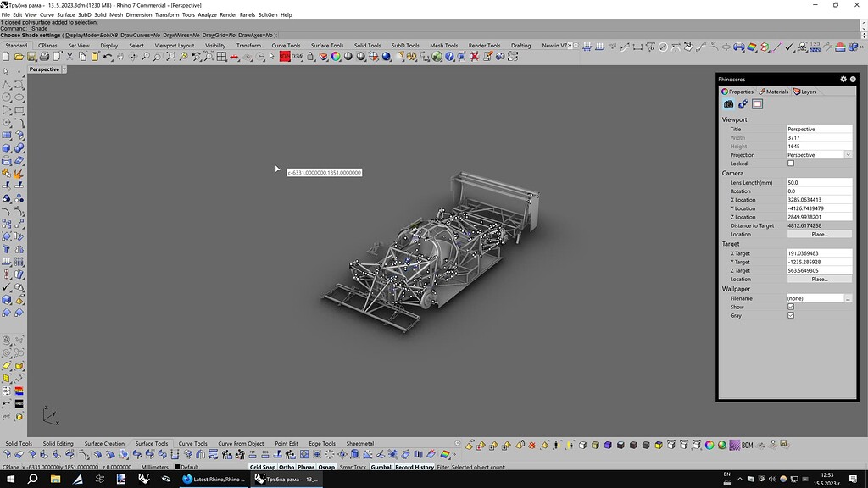This screenshot has height=488, width=868.
Task: Click the Cut scissors icon
Action: point(70,57)
